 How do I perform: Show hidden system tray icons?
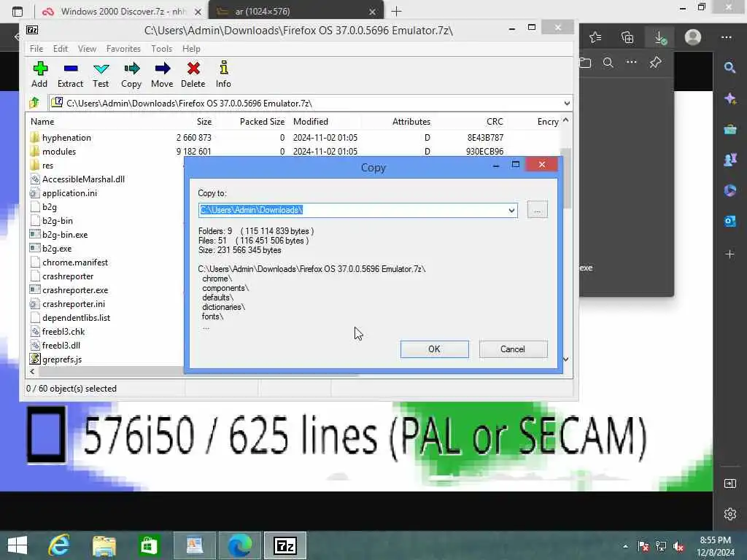coord(625,546)
